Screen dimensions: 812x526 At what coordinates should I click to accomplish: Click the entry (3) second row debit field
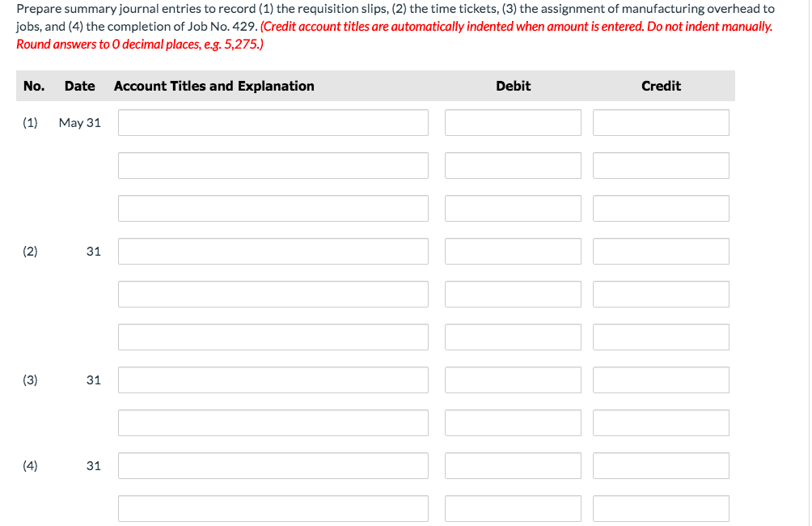coord(513,423)
